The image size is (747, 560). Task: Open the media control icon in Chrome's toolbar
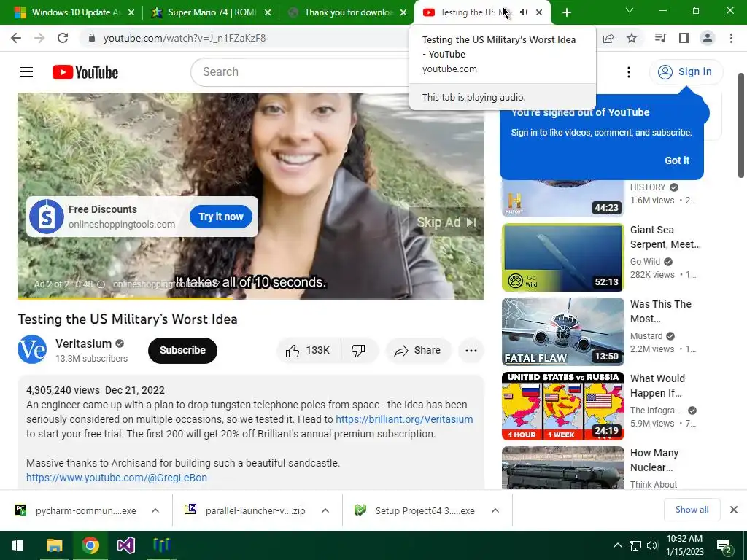point(660,38)
